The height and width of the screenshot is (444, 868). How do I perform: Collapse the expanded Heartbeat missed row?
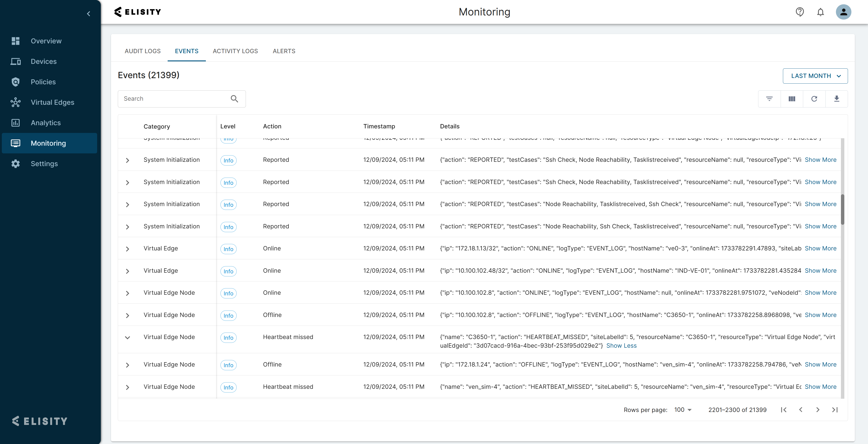click(x=127, y=338)
